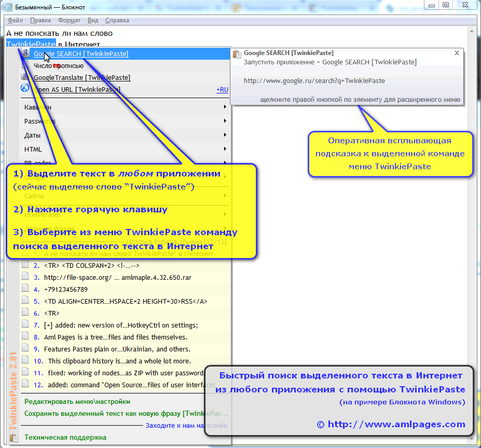Click the page icon of history item 5
481x448 pixels.
point(25,300)
